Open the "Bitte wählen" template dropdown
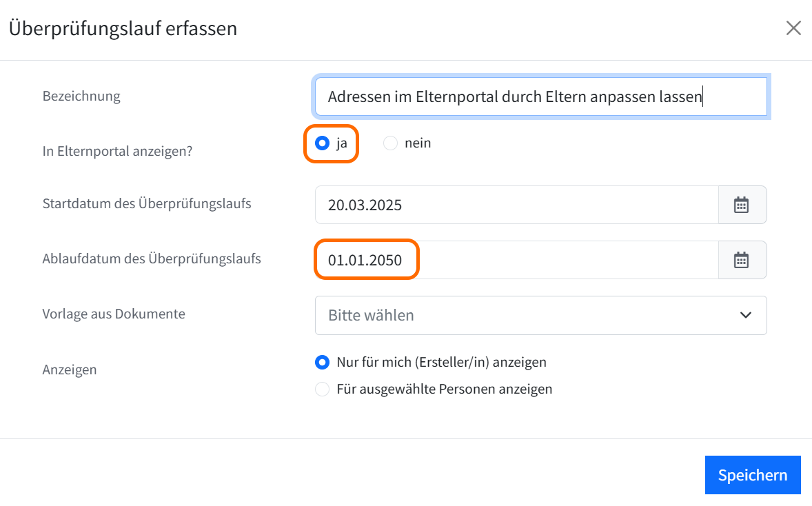The height and width of the screenshot is (506, 812). pyautogui.click(x=524, y=315)
